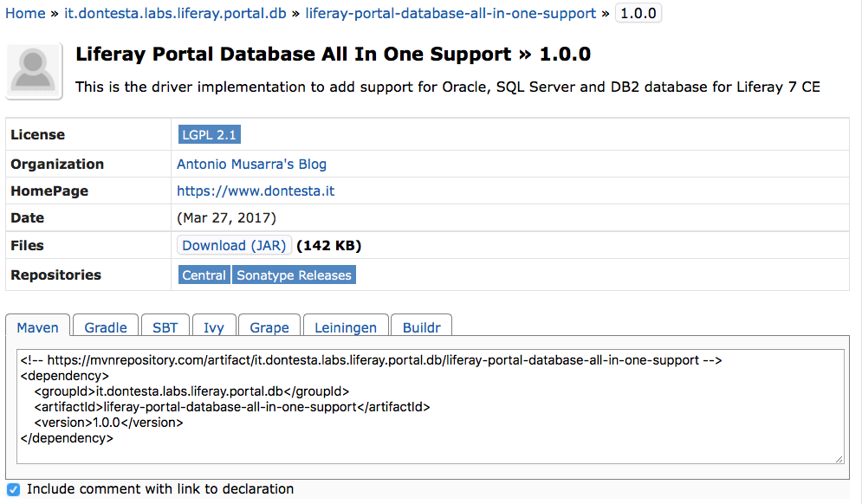The height and width of the screenshot is (504, 862).
Task: Show the Buildr dependency tab
Action: tap(422, 327)
